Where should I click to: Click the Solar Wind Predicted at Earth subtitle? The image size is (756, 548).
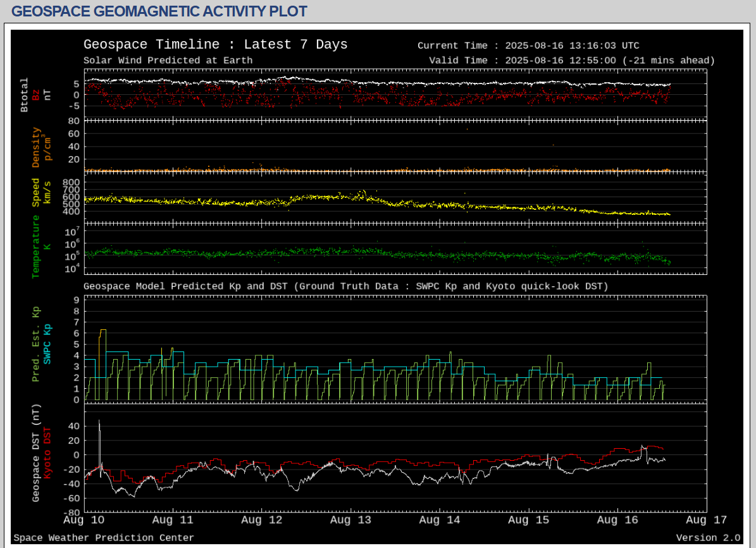(168, 61)
